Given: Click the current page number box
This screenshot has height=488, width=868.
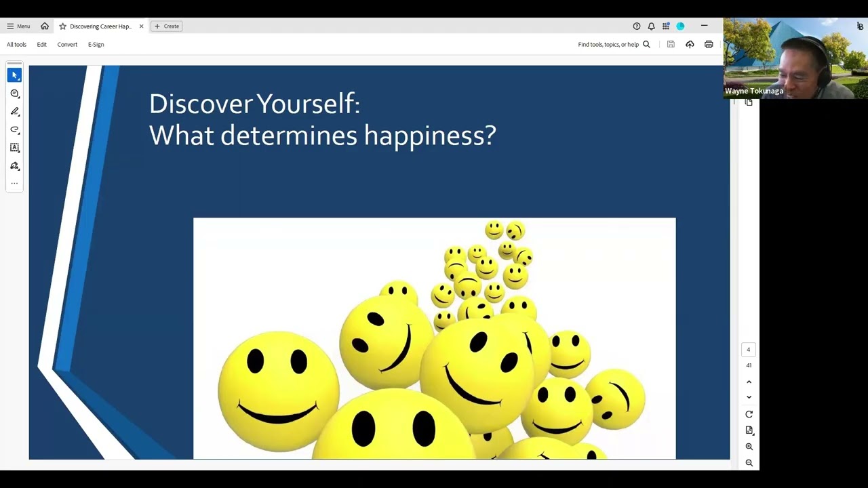Looking at the screenshot, I should 749,350.
